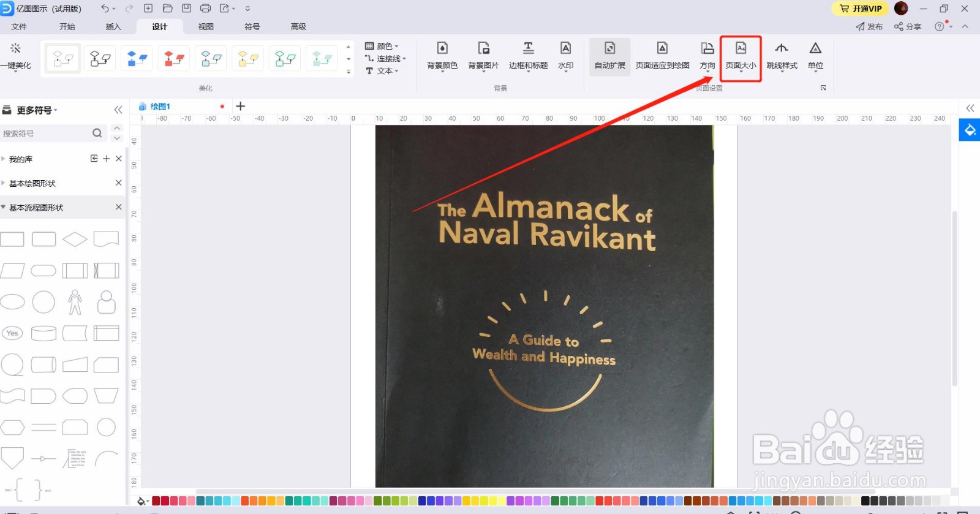Screen dimensions: 980x514
Task: Open page Orientation (方向) options
Action: coord(707,56)
